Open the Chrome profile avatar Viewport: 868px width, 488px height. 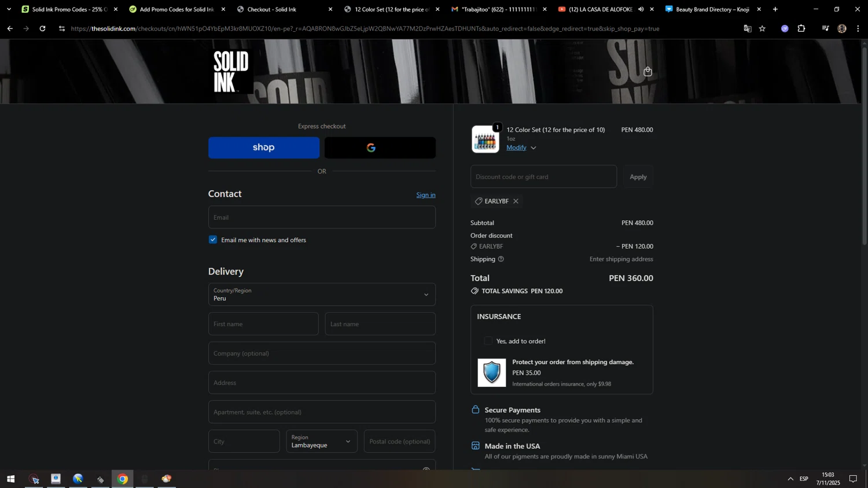pyautogui.click(x=842, y=28)
